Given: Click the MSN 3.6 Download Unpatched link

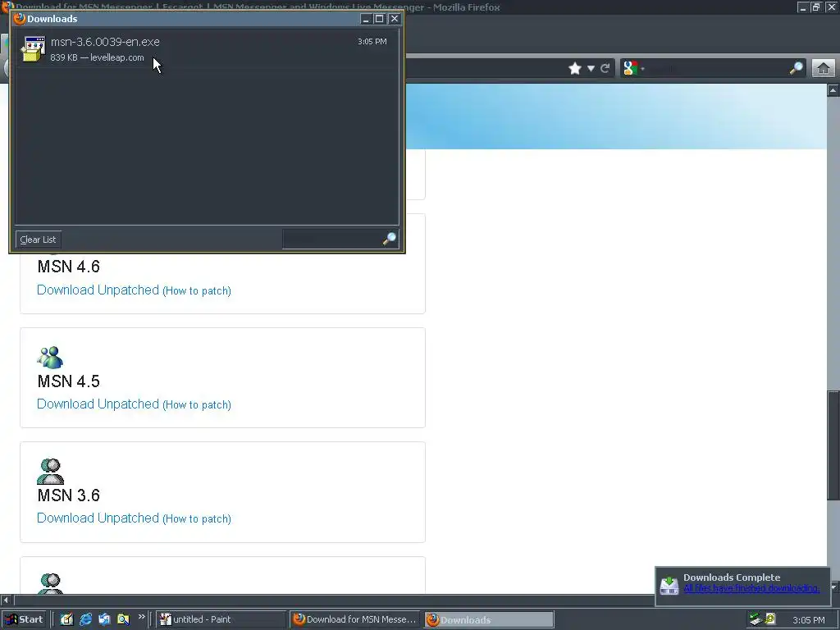Looking at the screenshot, I should (98, 518).
